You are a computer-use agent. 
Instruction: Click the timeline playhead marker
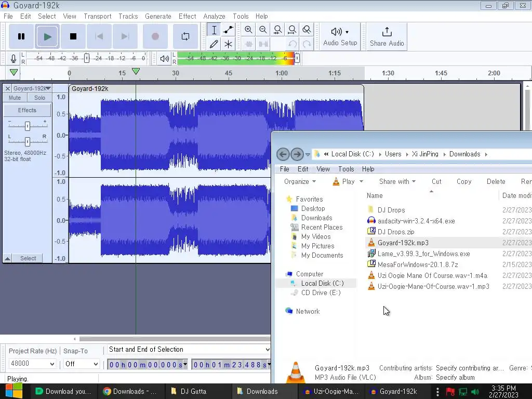[136, 71]
